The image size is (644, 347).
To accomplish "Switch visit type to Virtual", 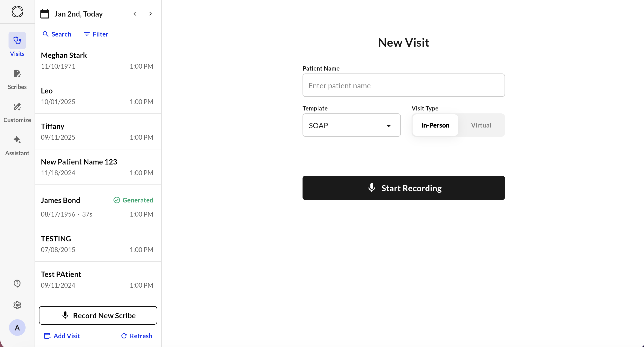I will point(481,125).
